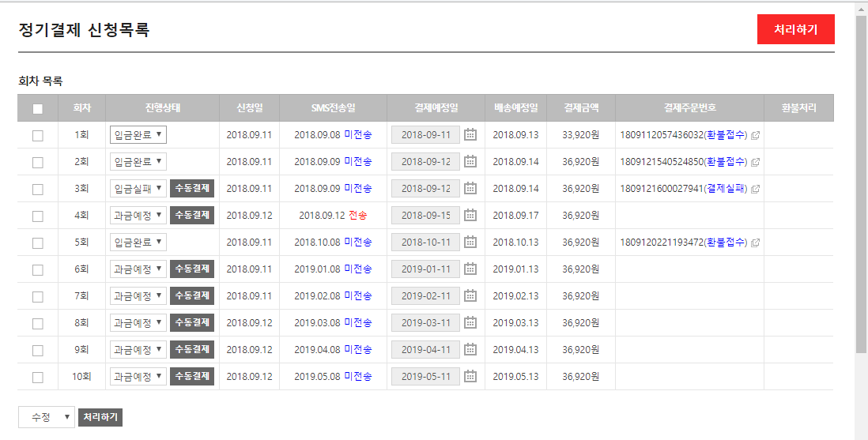
Task: Click the red 처리하기 button at top
Action: coord(795,30)
